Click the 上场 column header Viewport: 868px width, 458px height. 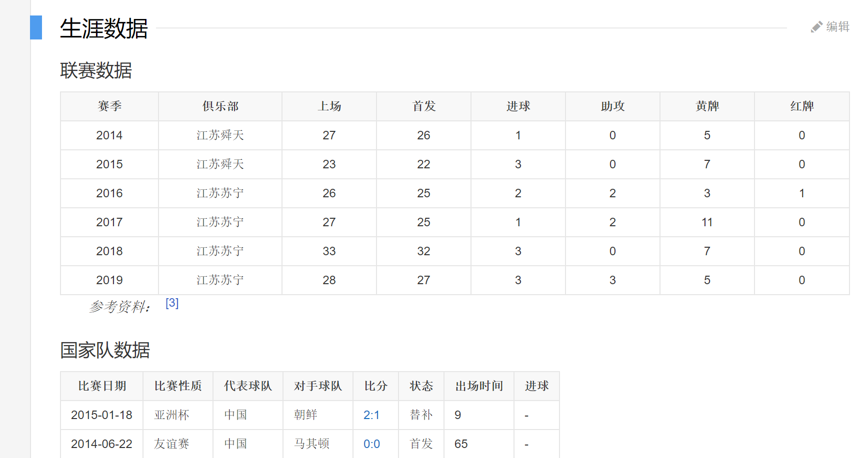tap(329, 106)
